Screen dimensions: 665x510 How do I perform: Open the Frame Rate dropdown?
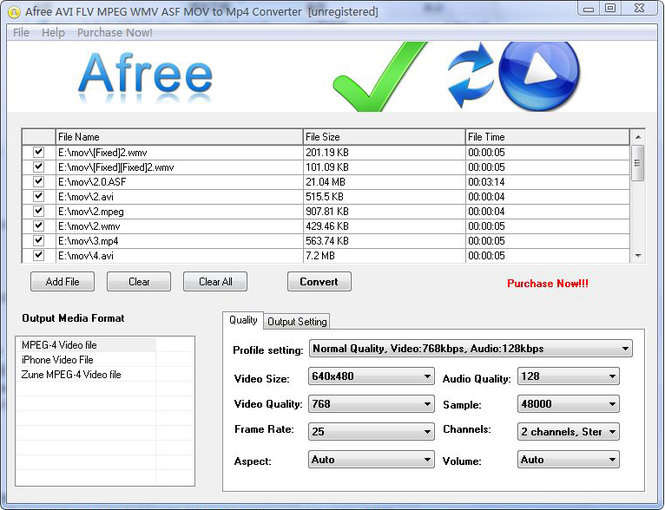pyautogui.click(x=371, y=432)
